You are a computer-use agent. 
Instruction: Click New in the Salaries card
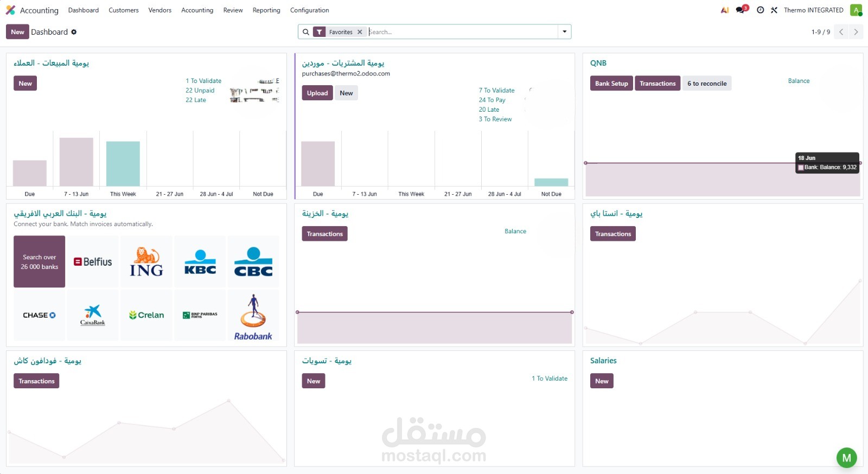pos(602,381)
